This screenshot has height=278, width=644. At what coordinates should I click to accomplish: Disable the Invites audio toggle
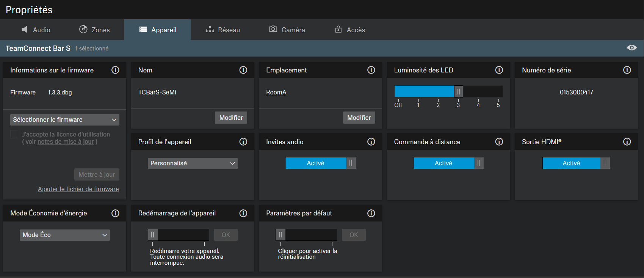point(320,163)
